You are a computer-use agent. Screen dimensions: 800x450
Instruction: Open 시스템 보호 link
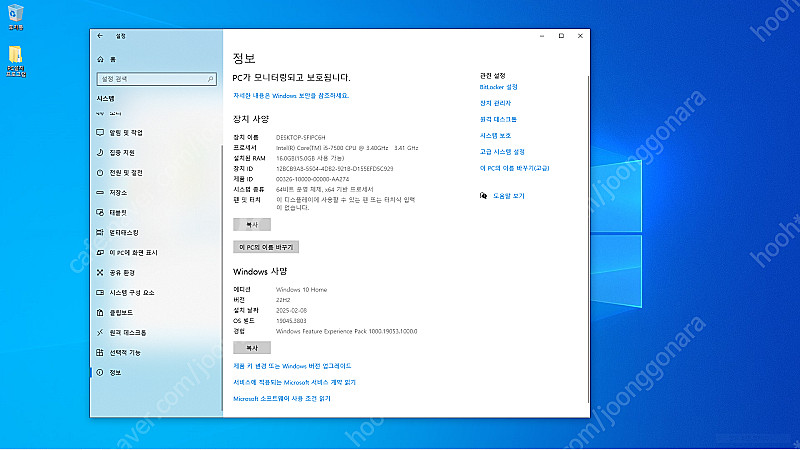click(x=495, y=136)
